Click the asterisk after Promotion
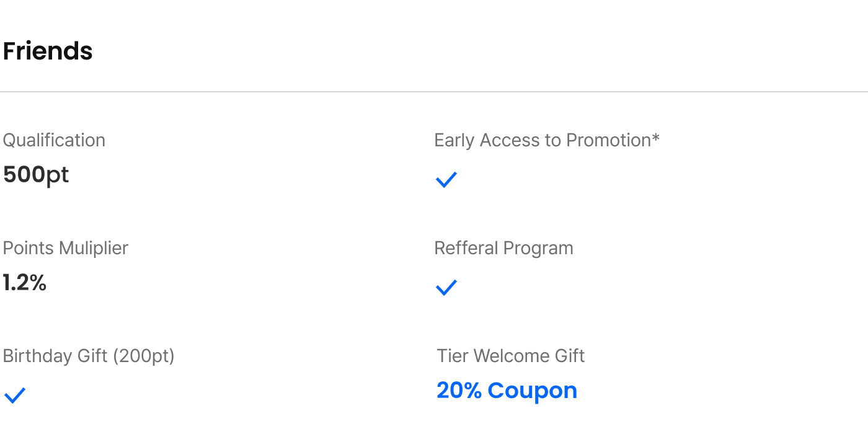The height and width of the screenshot is (434, 868). 655,138
